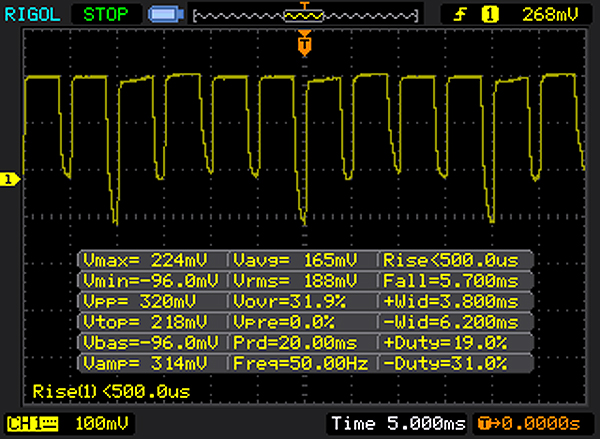Click the blue battery status icon
This screenshot has width=600, height=439.
tap(163, 15)
